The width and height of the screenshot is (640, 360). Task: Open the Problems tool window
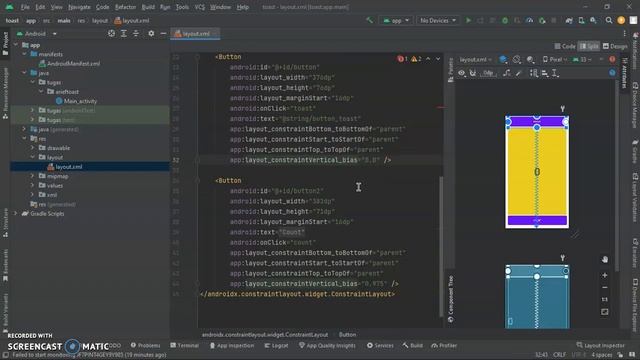pyautogui.click(x=145, y=345)
